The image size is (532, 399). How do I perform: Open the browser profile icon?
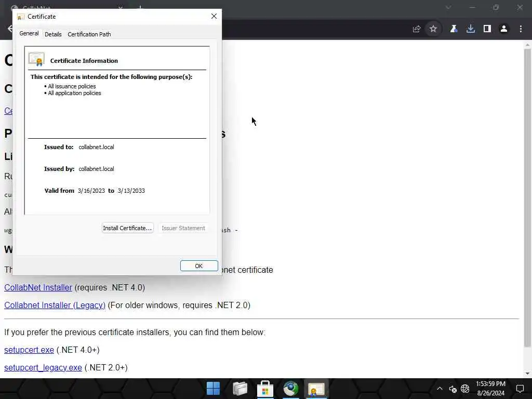pyautogui.click(x=504, y=29)
